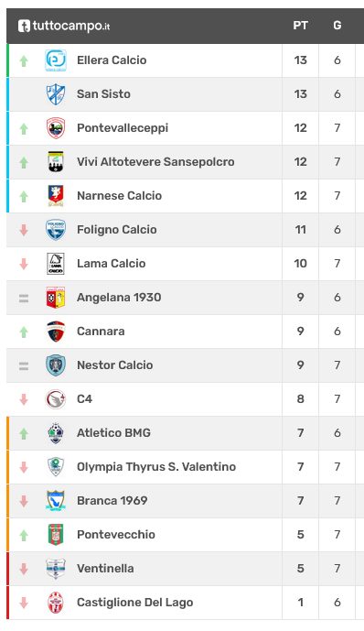The height and width of the screenshot is (631, 364).
Task: Click the San Sisto team crest
Action: (x=56, y=94)
